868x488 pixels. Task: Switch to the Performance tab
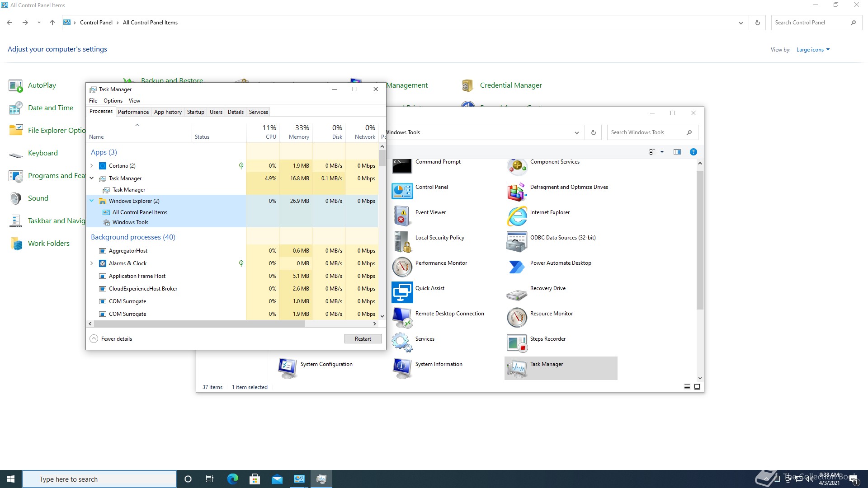(133, 112)
